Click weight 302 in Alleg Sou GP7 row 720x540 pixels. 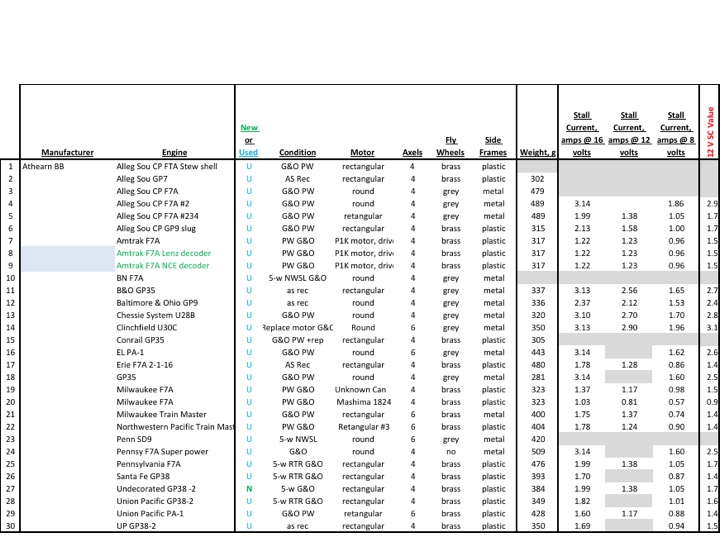coord(537,179)
